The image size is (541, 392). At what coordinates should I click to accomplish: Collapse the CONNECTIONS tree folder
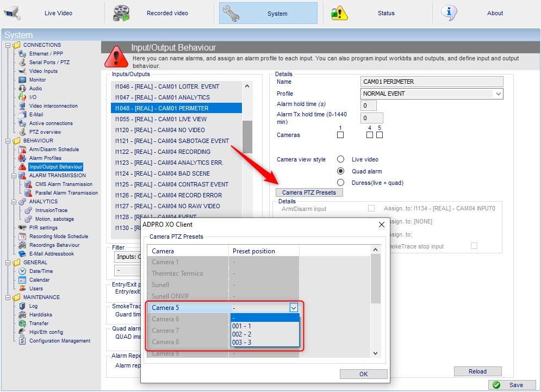tap(8, 45)
